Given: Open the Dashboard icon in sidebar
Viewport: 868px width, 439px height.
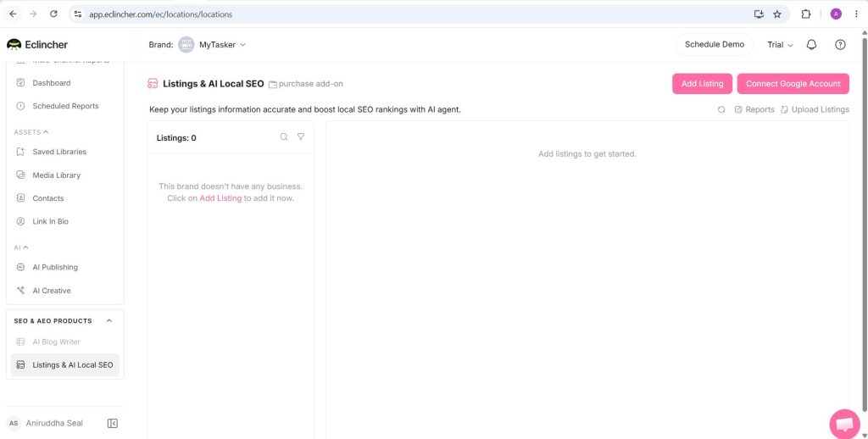Looking at the screenshot, I should pyautogui.click(x=20, y=83).
